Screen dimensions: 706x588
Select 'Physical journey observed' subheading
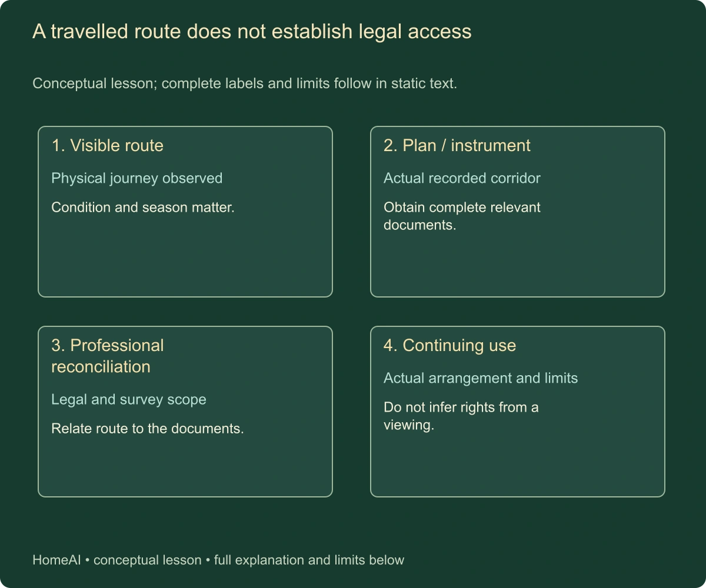coord(137,178)
